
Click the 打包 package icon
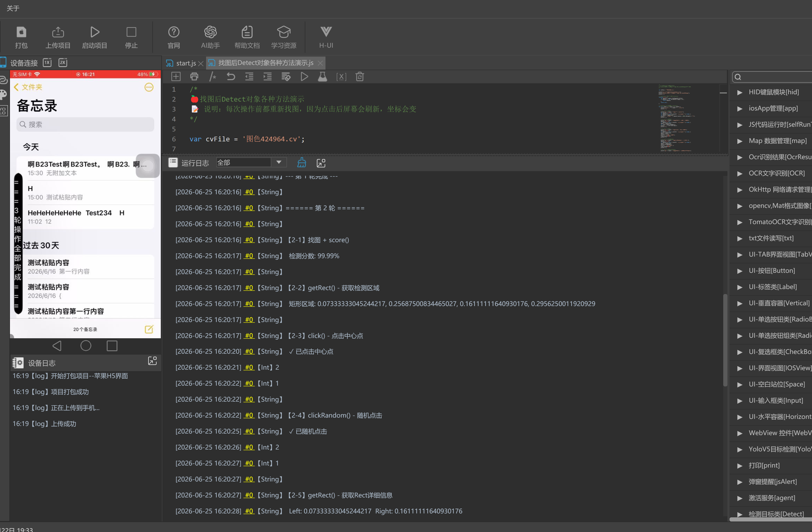[x=21, y=32]
